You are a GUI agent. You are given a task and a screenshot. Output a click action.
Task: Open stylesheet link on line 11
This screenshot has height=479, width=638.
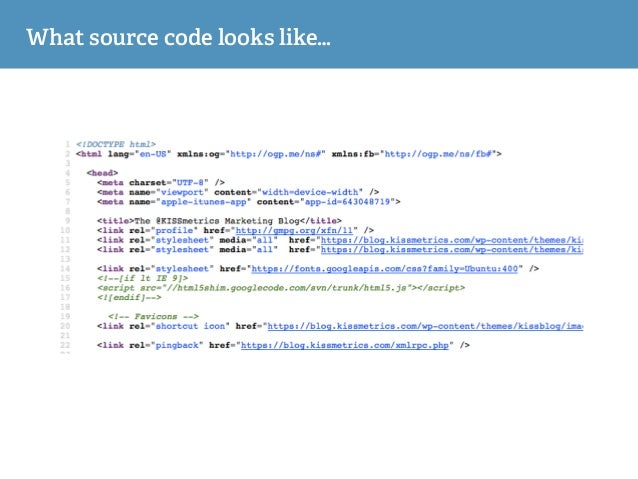pyautogui.click(x=452, y=240)
